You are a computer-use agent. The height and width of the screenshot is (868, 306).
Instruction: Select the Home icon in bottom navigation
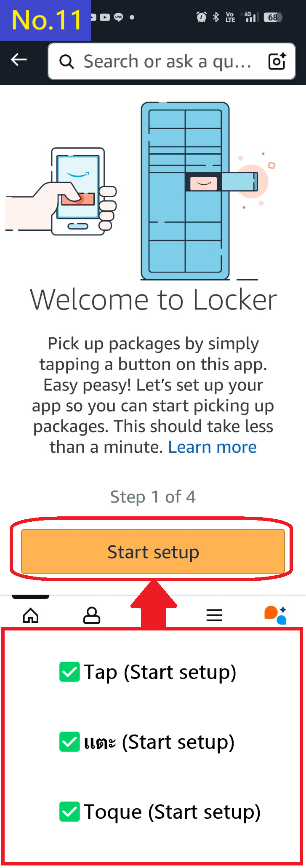coord(30,615)
